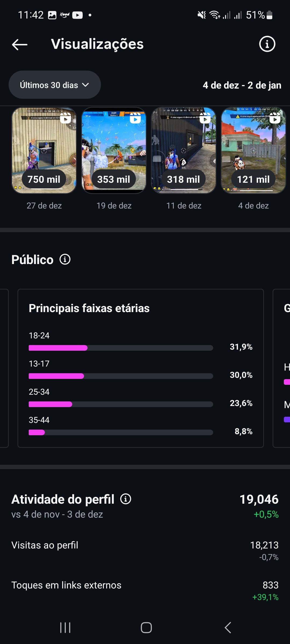The width and height of the screenshot is (290, 644).
Task: Select the Visitas ao perfil row
Action: click(x=145, y=550)
